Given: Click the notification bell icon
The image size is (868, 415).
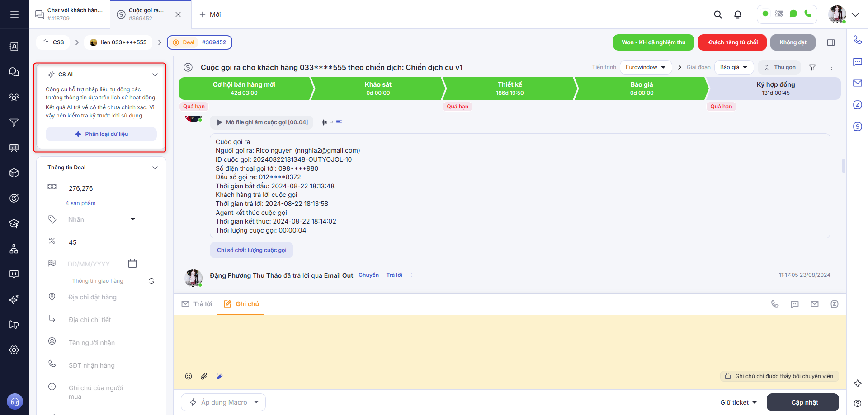Looking at the screenshot, I should 738,14.
